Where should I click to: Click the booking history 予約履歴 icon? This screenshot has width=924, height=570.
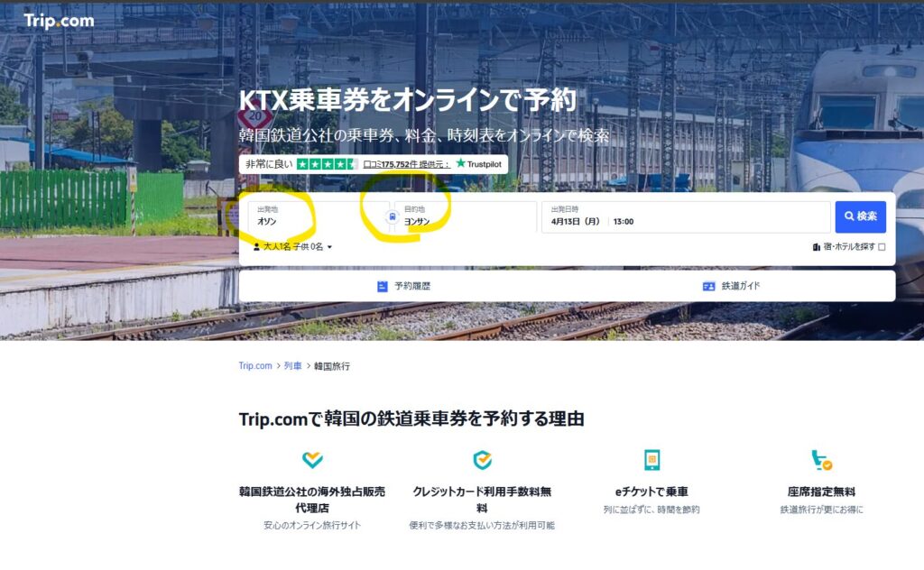[x=383, y=286]
